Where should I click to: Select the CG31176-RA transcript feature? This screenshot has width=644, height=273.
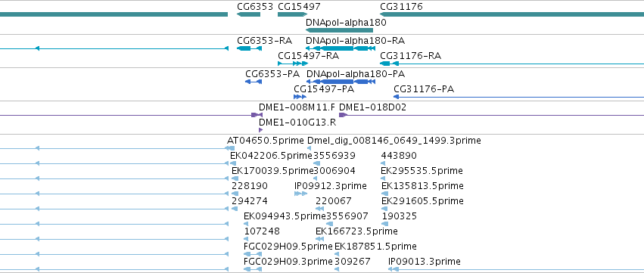(x=512, y=64)
